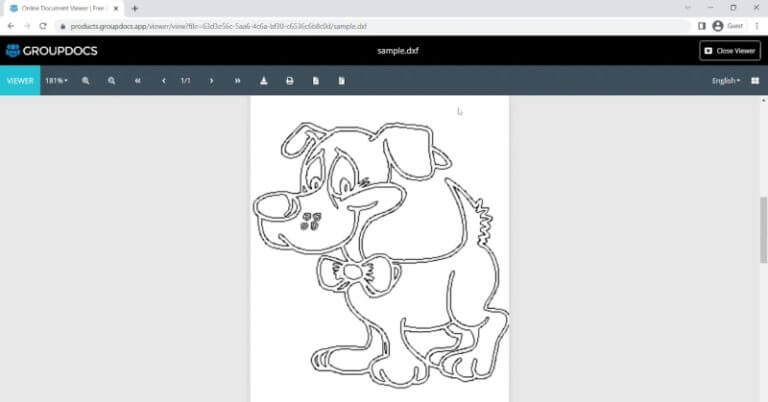The height and width of the screenshot is (402, 768).
Task: Download the sample.dxf document
Action: (264, 81)
